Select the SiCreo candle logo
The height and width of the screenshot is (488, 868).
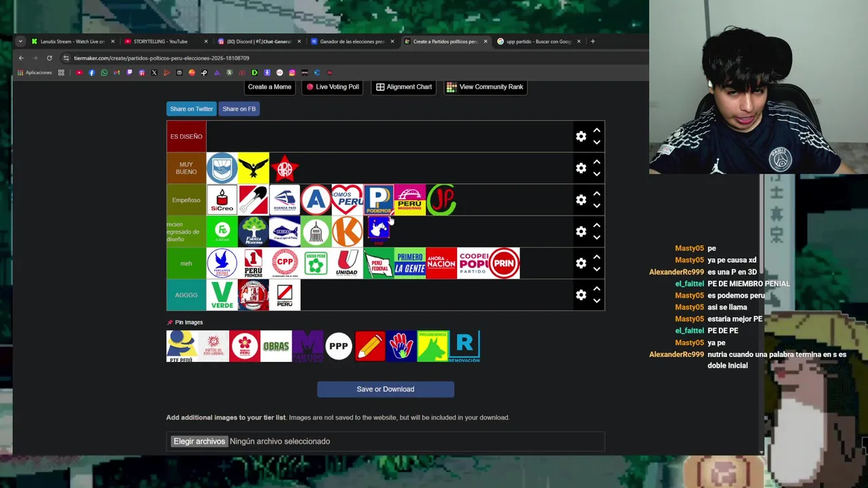click(222, 200)
